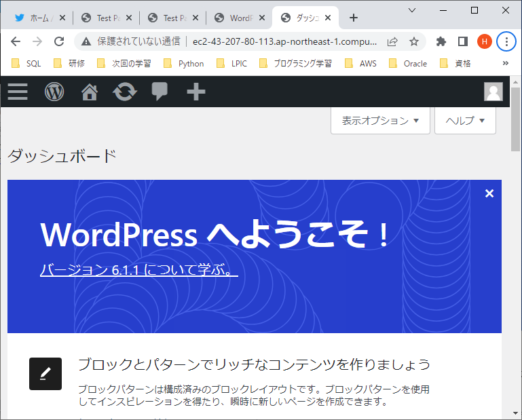Open the バージョン 6.1.1 について学ぶ link
The image size is (522, 420).
(139, 270)
